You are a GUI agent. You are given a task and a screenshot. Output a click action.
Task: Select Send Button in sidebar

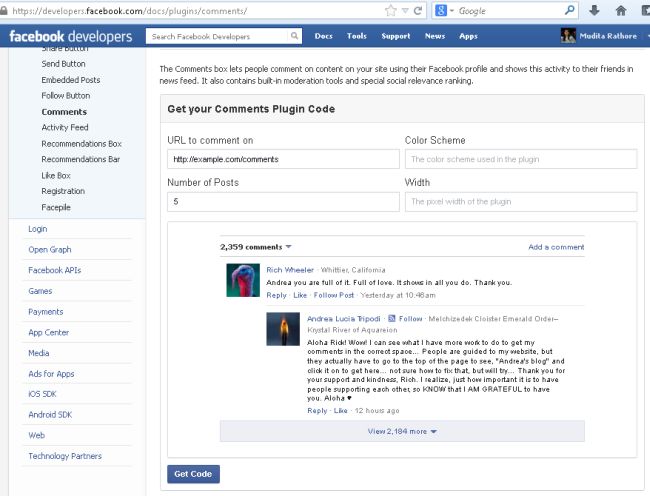point(63,64)
